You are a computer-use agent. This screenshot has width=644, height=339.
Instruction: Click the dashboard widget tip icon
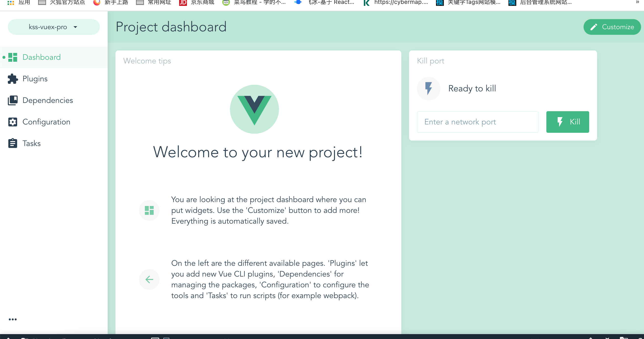click(149, 210)
